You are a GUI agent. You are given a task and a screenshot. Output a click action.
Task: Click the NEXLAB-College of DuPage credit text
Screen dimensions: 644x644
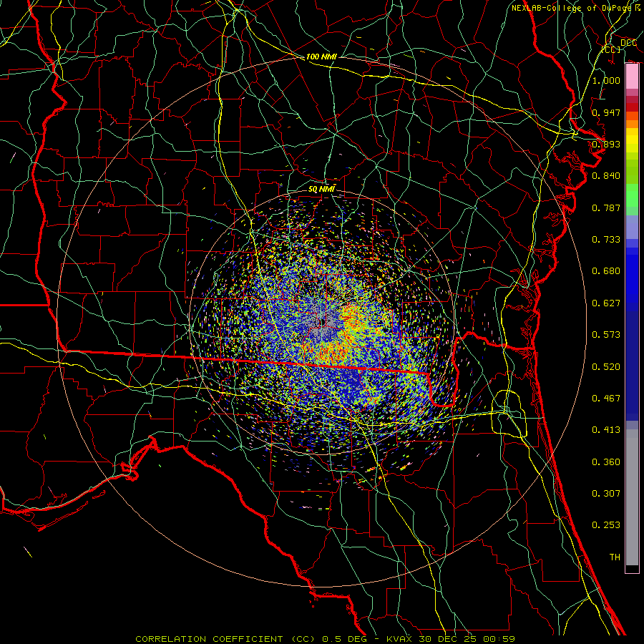point(576,8)
